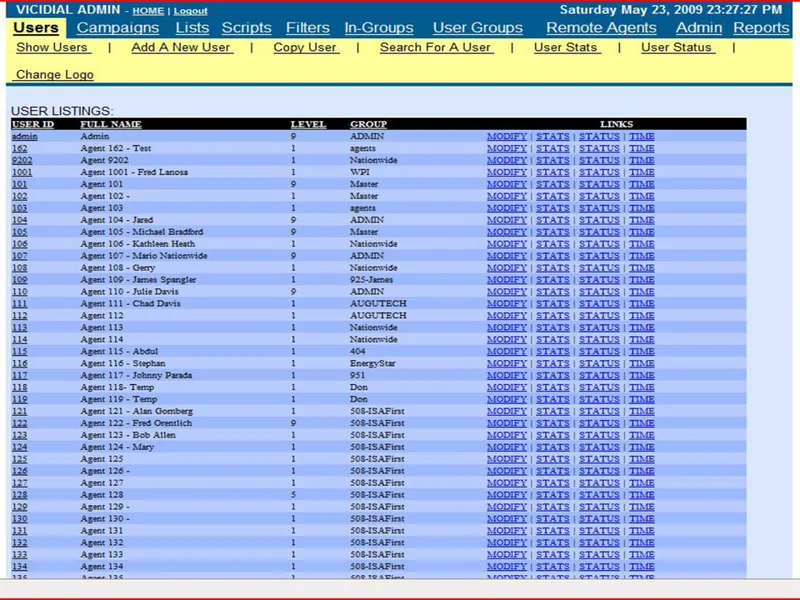Click MODIFY for the Admin user
This screenshot has width=800, height=600.
click(507, 136)
